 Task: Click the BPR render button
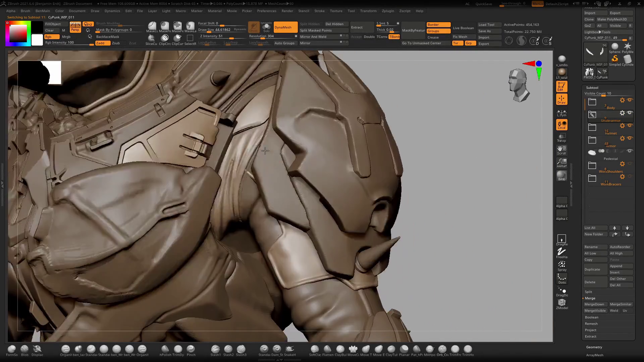click(x=562, y=176)
